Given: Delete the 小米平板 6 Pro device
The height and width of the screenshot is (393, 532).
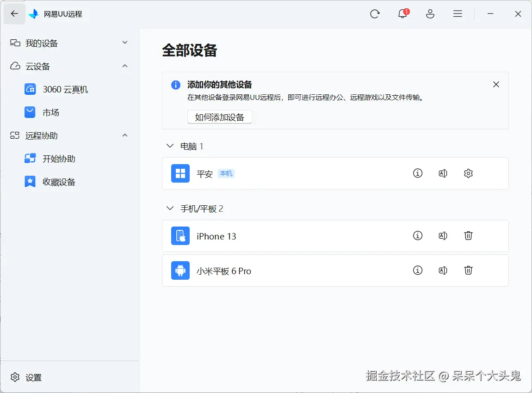Looking at the screenshot, I should coord(468,270).
